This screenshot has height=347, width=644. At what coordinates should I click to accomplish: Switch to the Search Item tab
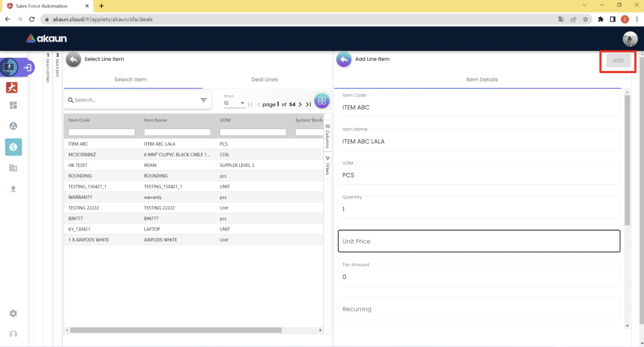click(130, 79)
